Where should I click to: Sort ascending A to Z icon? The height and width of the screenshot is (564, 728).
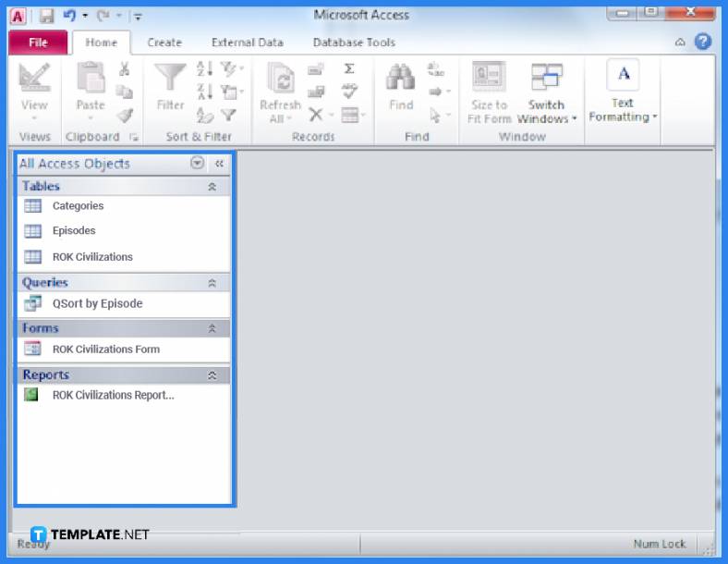coord(205,68)
